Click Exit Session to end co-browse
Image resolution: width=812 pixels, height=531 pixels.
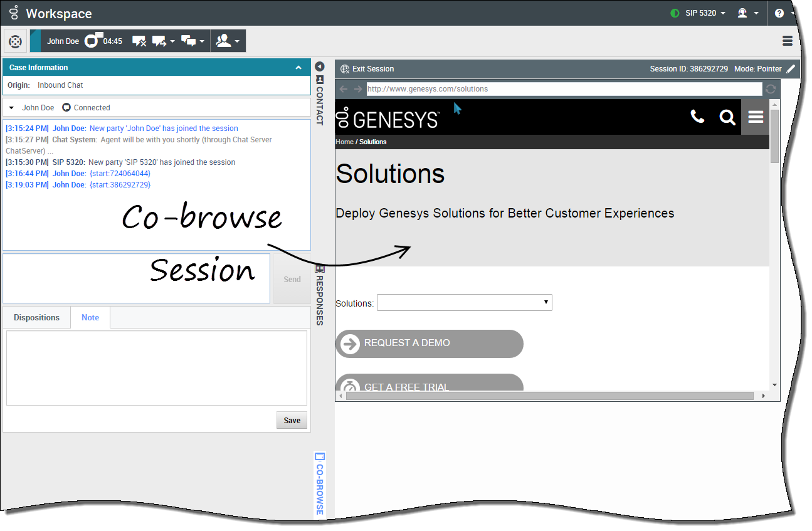click(367, 69)
